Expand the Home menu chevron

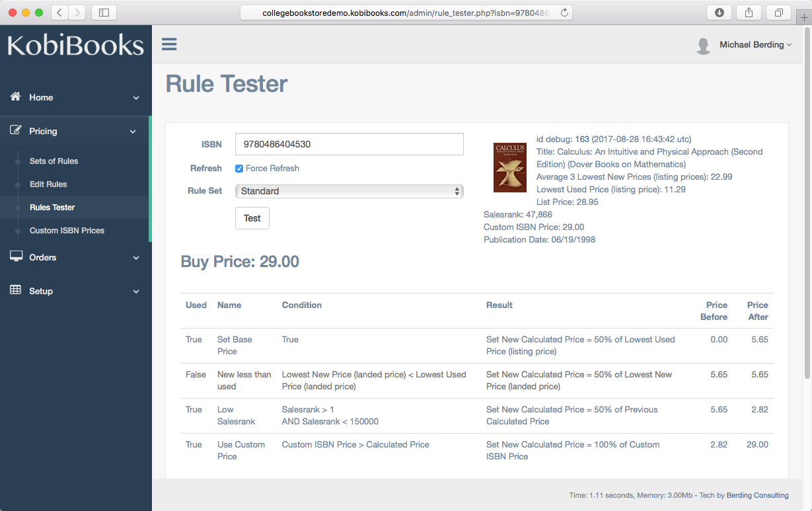tap(136, 98)
